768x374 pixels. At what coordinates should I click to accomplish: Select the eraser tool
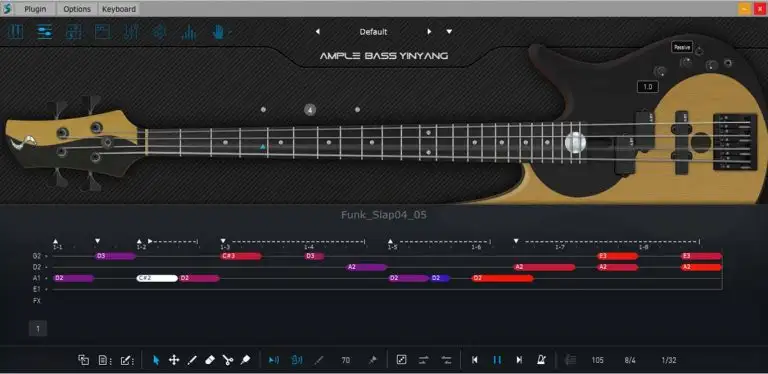point(209,360)
